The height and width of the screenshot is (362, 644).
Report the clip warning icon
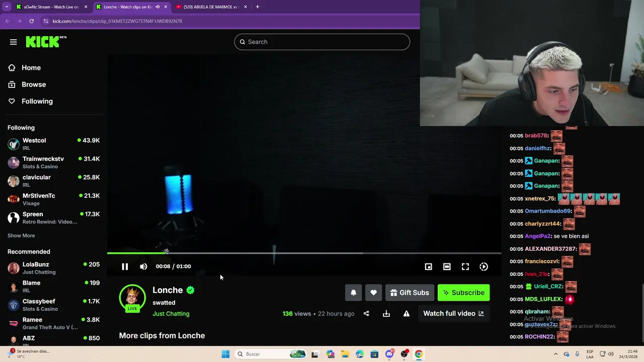[x=407, y=314]
